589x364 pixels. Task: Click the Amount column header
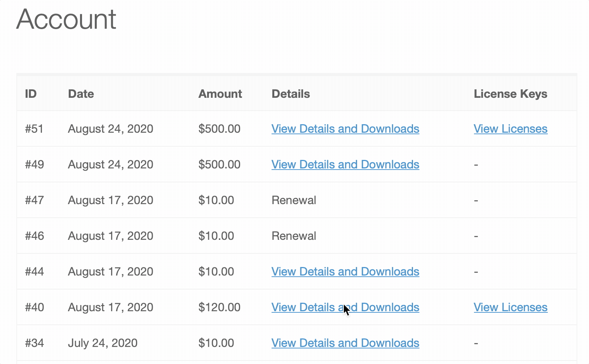click(x=220, y=94)
